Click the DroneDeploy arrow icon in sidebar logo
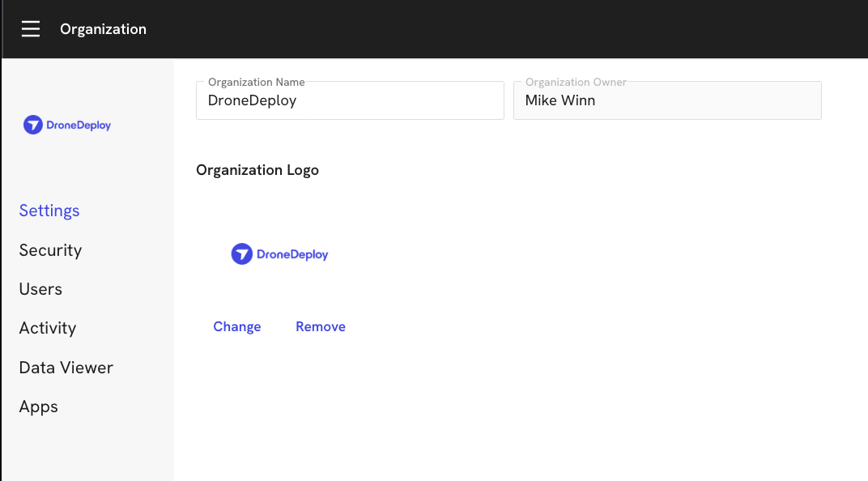The width and height of the screenshot is (868, 481). click(x=32, y=125)
